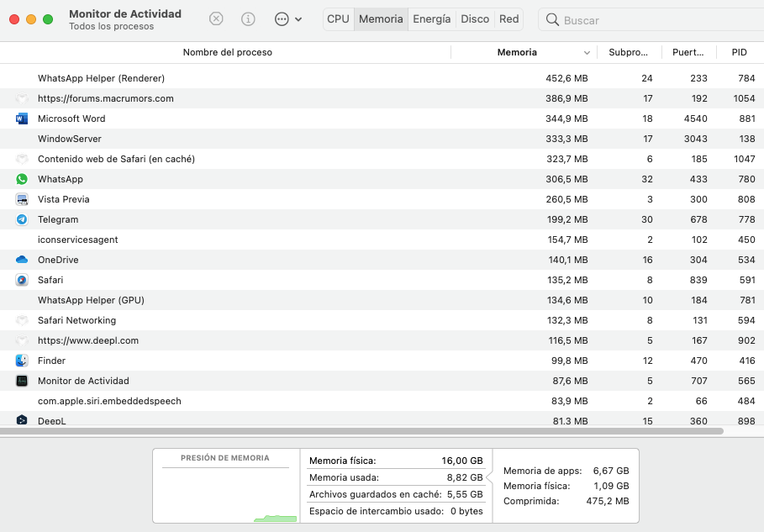This screenshot has width=764, height=532.
Task: Sort by Nombre del proceso column
Action: click(227, 52)
